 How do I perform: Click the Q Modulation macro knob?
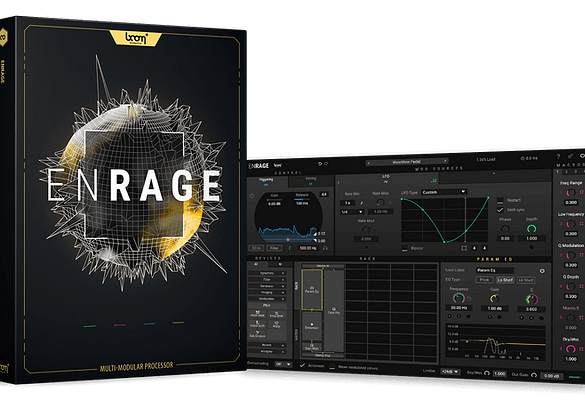[x=571, y=255]
